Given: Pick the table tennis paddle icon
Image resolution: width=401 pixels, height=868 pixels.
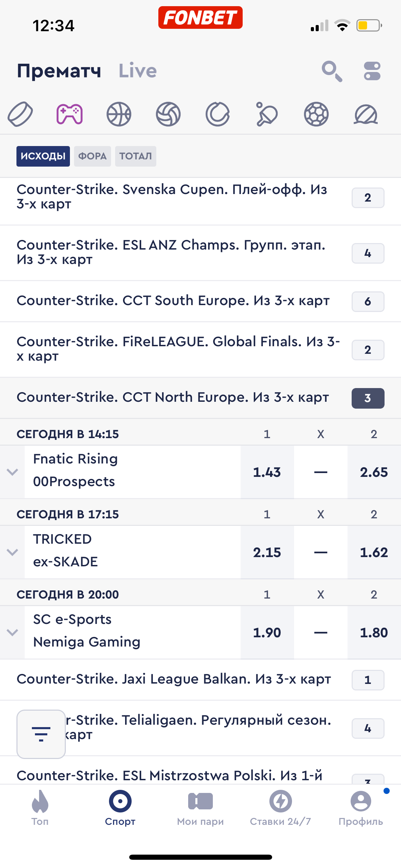Looking at the screenshot, I should pos(267,114).
